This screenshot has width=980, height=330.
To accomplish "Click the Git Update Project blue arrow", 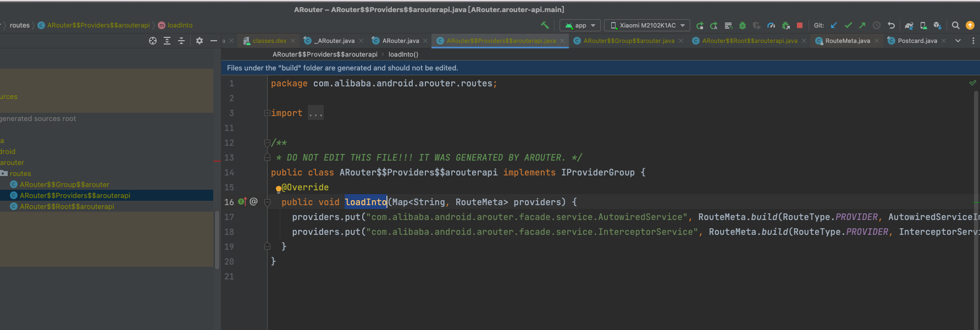I will click(834, 25).
